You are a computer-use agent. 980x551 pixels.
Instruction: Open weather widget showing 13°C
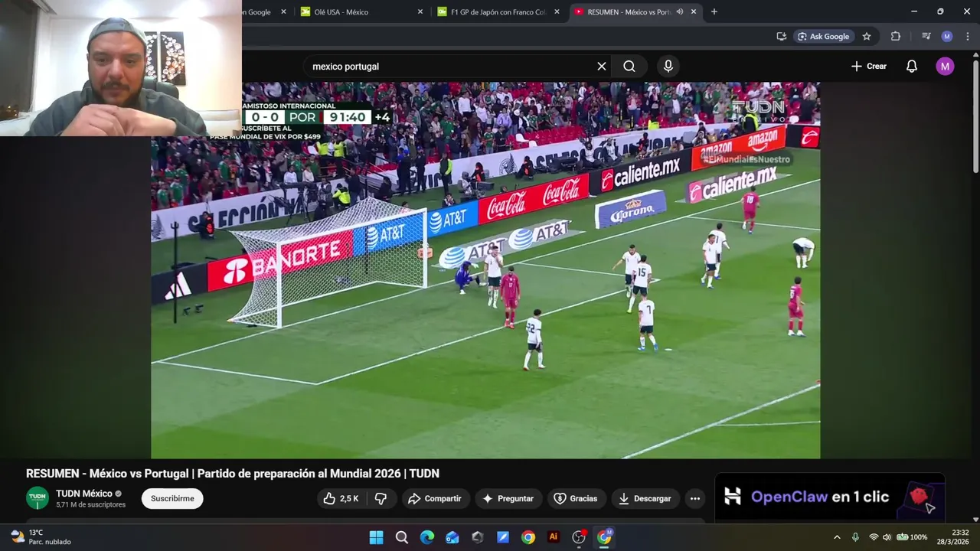tap(41, 537)
